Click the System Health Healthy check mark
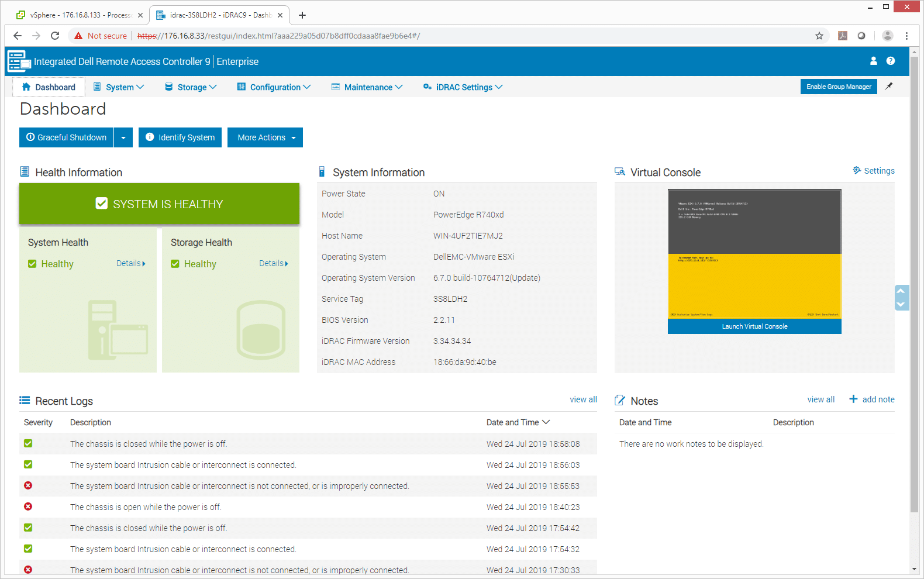The height and width of the screenshot is (579, 924). 32,264
